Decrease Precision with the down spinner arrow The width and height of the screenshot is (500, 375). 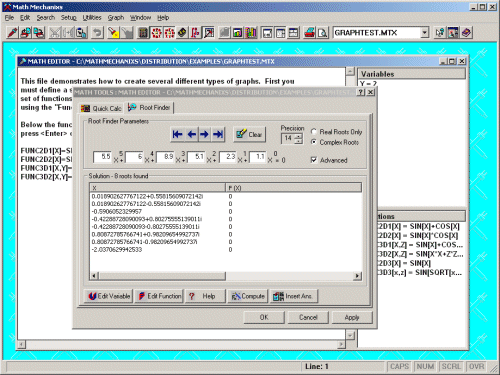(299, 141)
